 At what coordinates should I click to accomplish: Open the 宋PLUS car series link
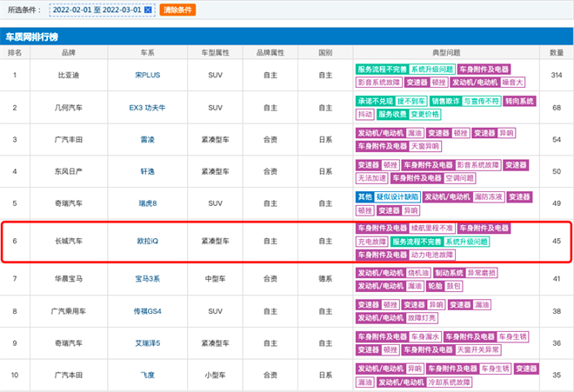coord(148,75)
